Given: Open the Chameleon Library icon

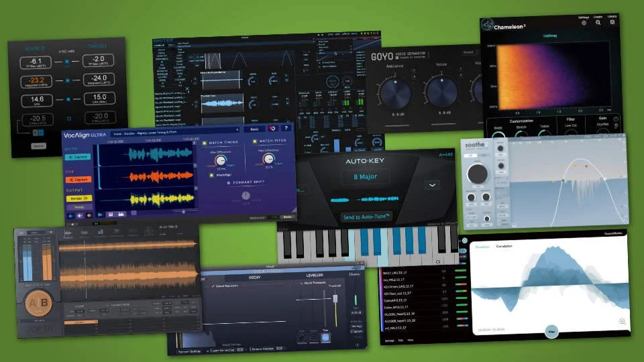Looking at the screenshot, I should click(612, 21).
